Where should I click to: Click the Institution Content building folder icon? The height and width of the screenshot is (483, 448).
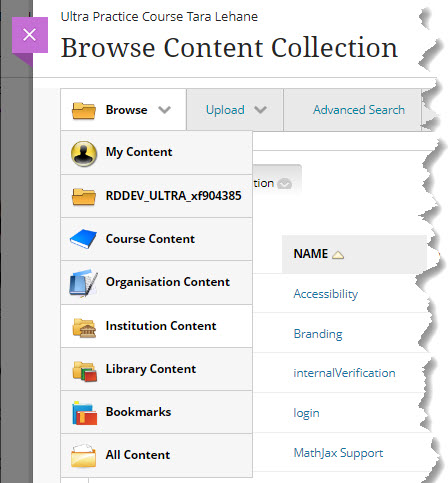[84, 328]
